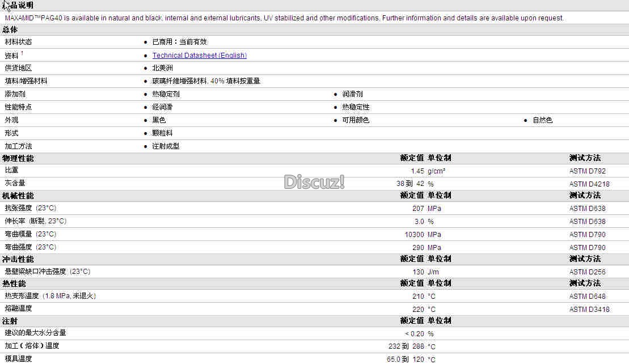
Task: Click the "性能特点" row label
Action: point(19,107)
